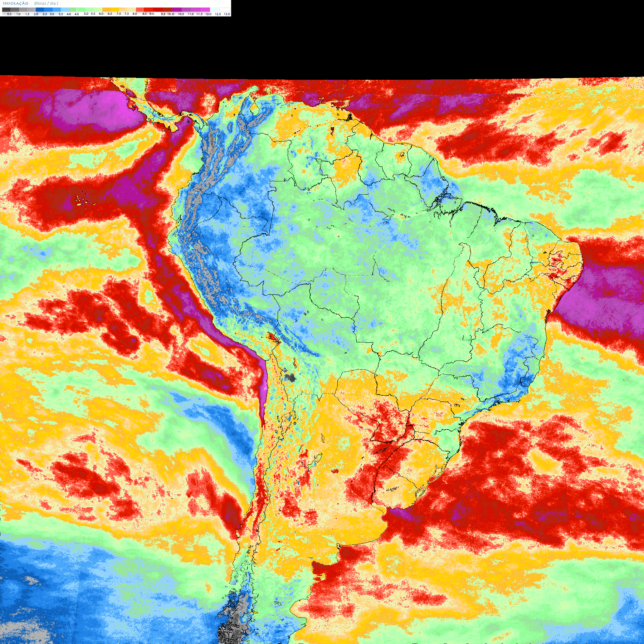Select the 12.5 legend value

tap(218, 14)
